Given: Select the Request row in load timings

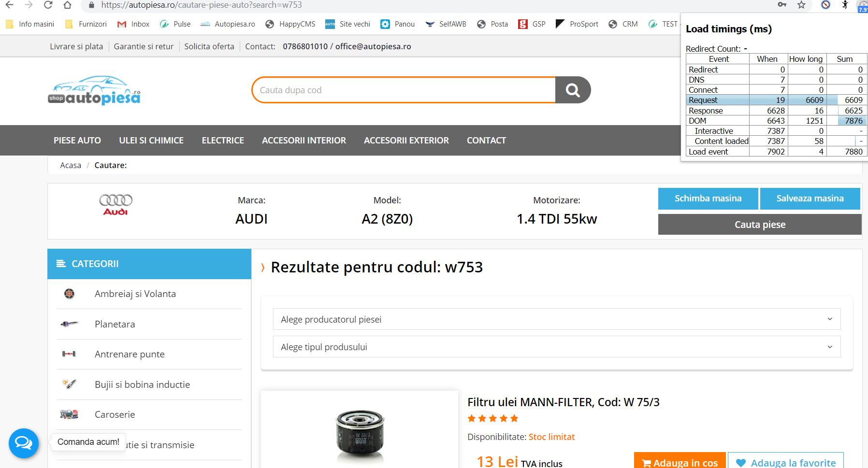Looking at the screenshot, I should point(776,100).
